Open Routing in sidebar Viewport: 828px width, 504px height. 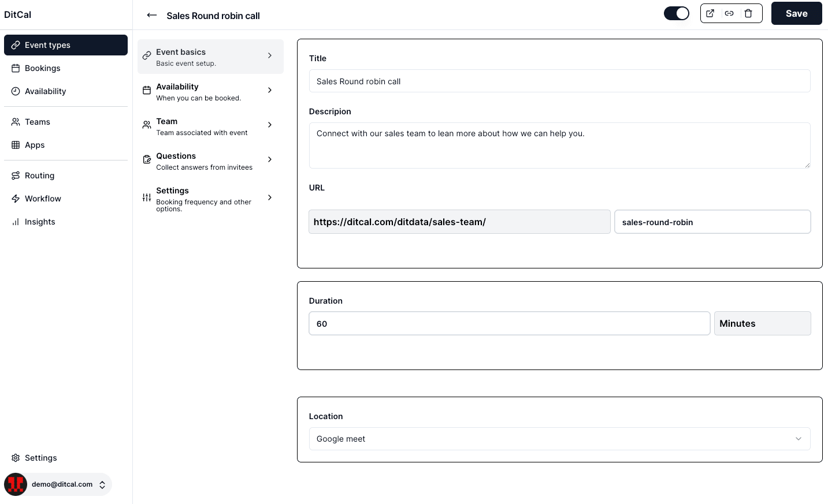(x=39, y=176)
